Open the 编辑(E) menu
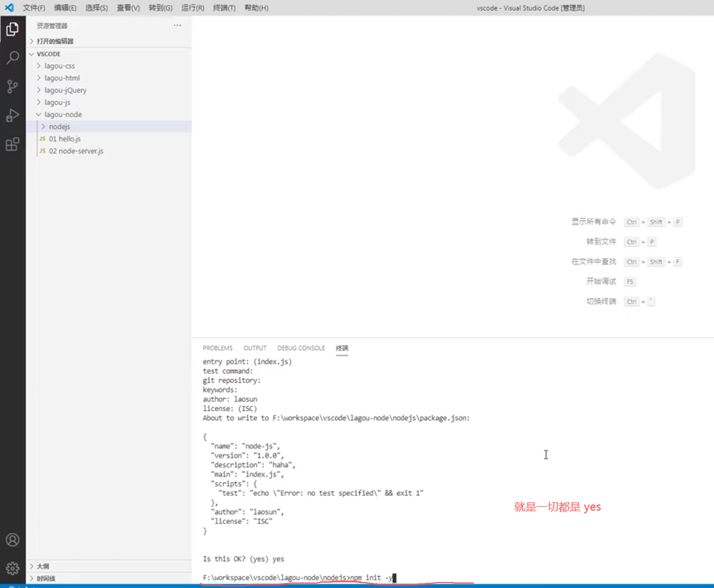 pos(65,8)
